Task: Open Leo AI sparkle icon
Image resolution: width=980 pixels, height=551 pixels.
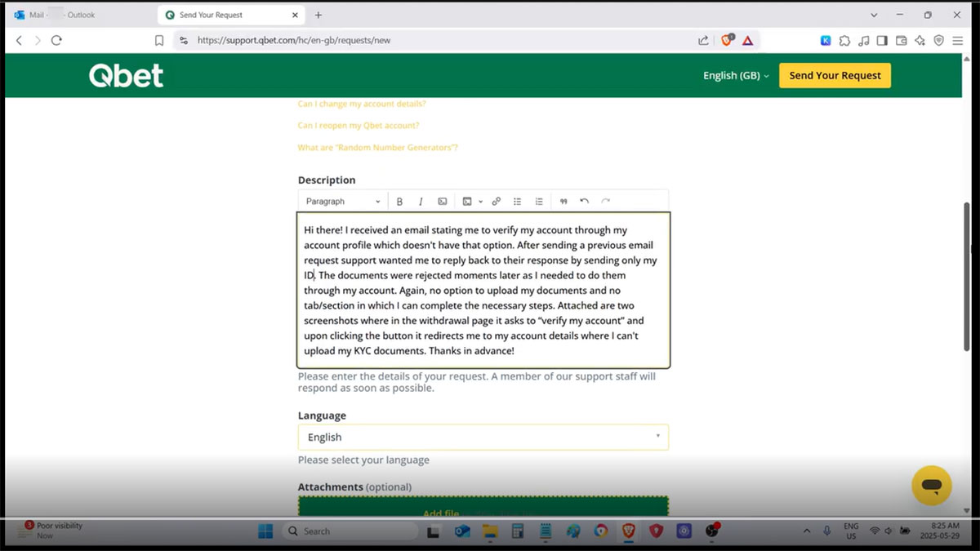Action: coord(920,40)
